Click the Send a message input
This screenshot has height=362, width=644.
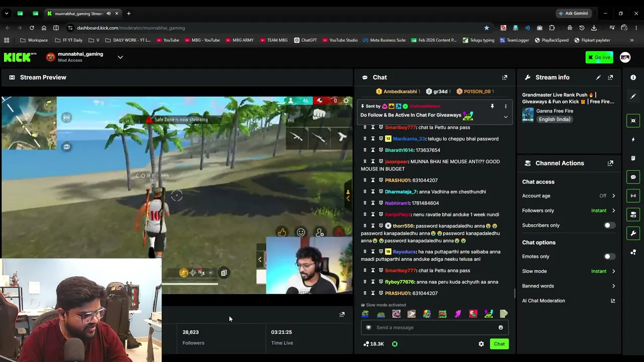tap(435, 328)
